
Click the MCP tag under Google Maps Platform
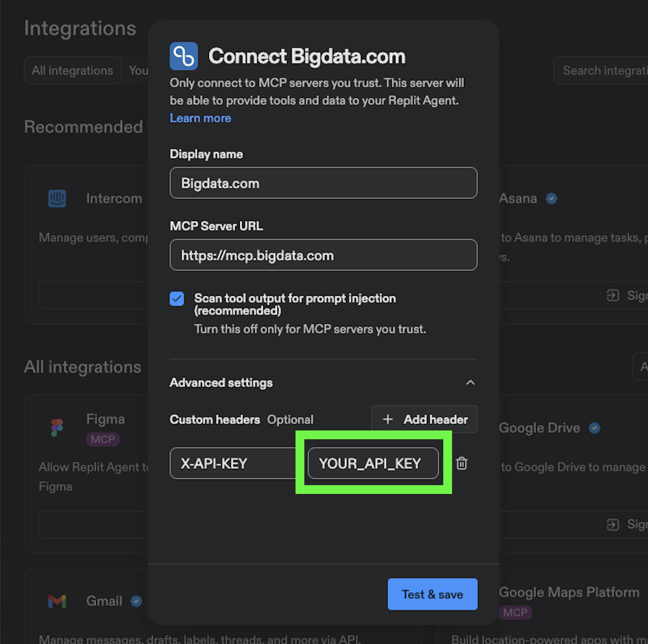click(x=515, y=613)
